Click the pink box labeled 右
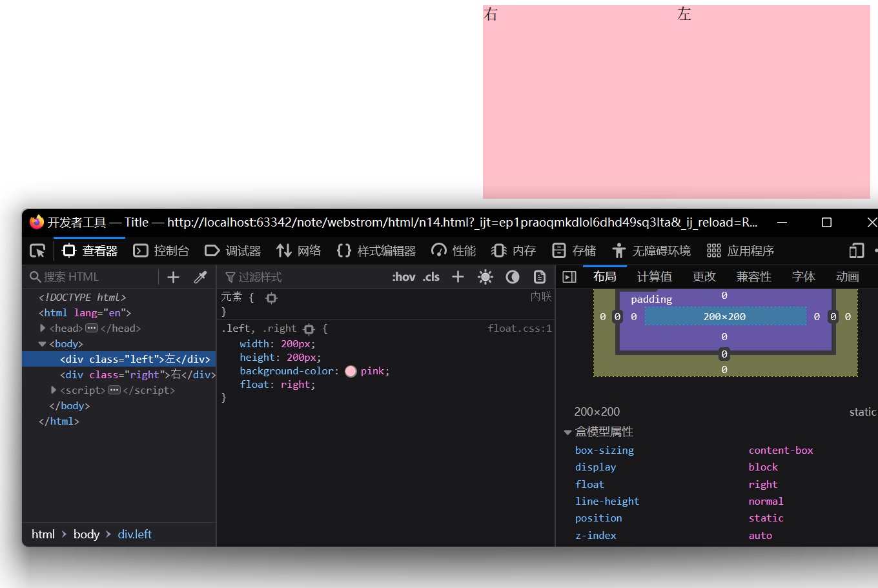 click(580, 102)
